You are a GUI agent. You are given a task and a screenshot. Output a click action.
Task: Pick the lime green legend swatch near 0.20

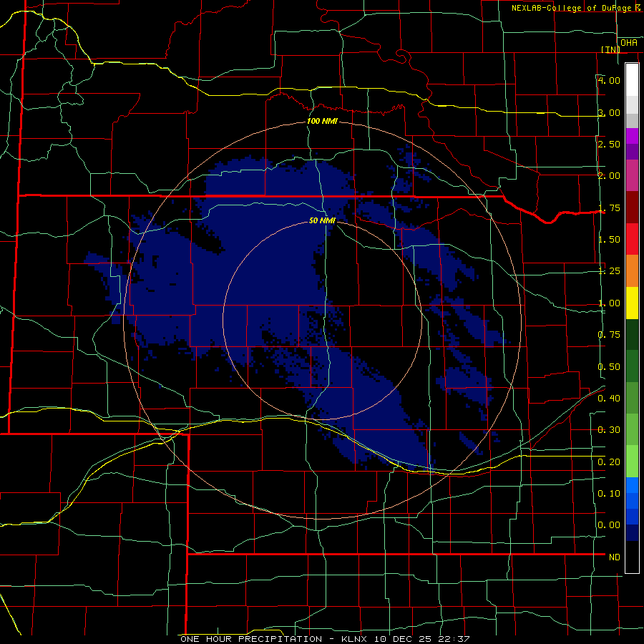632,462
